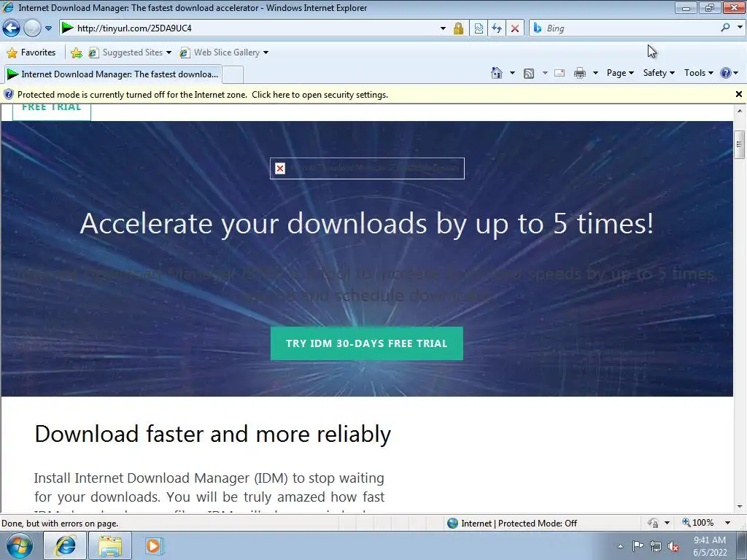
Task: Click the FREE TRIAL button at page top
Action: pos(52,109)
